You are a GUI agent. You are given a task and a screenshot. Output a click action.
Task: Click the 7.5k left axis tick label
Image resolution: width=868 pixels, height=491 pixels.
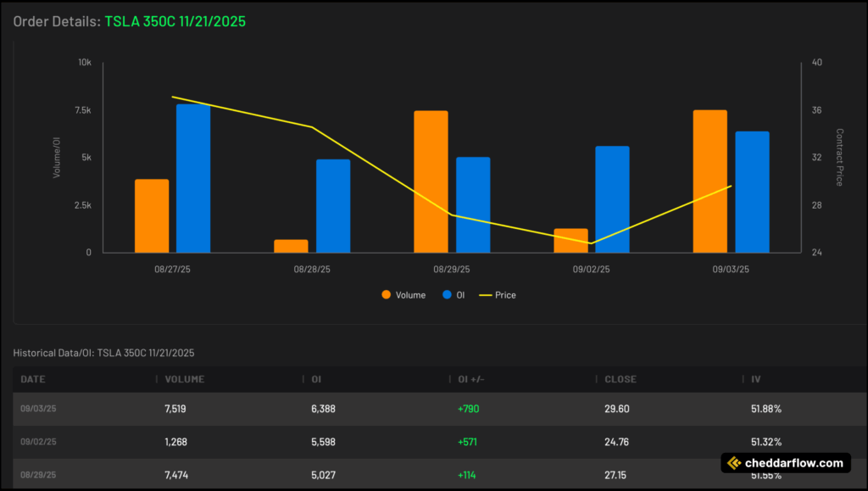click(x=83, y=110)
